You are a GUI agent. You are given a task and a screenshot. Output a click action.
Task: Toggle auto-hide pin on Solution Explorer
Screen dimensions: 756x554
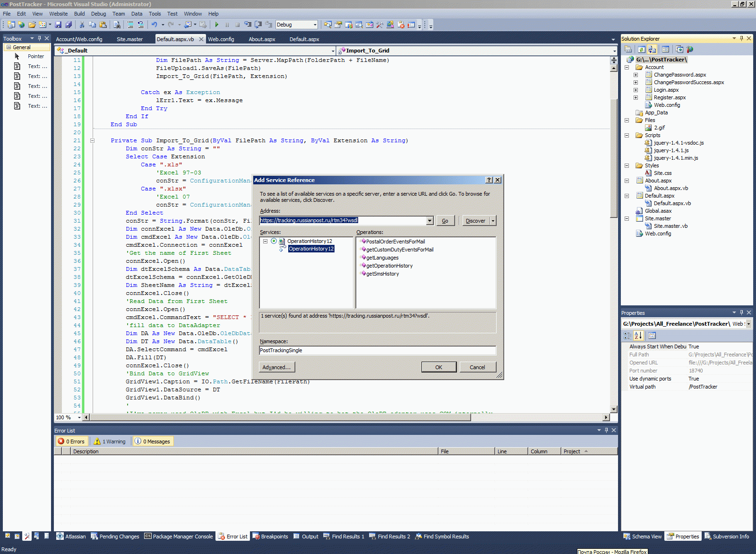[741, 38]
